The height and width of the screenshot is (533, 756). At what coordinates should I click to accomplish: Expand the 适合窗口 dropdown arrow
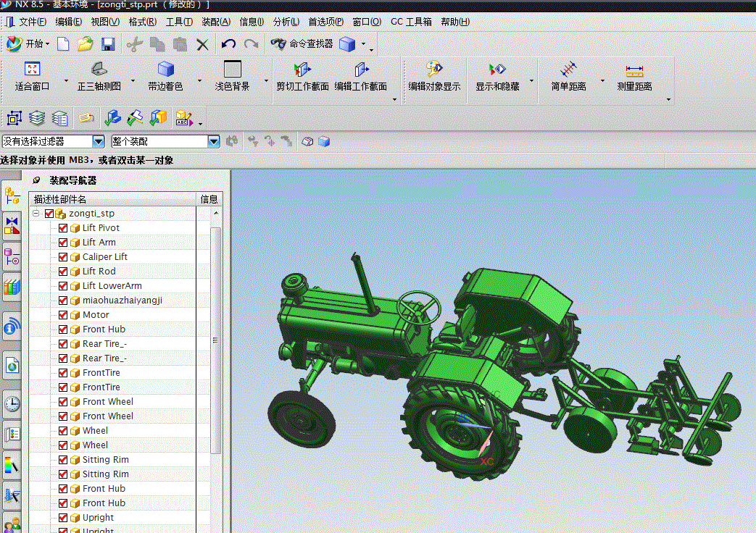[x=66, y=80]
